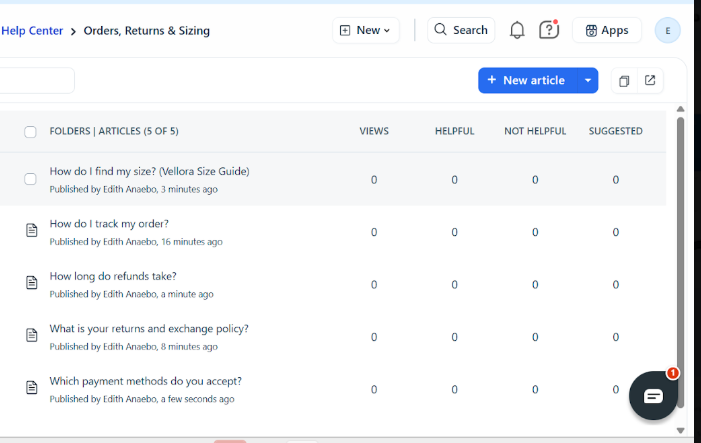Click 'Orders, Returns & Sizing' breadcrumb text

pyautogui.click(x=147, y=31)
